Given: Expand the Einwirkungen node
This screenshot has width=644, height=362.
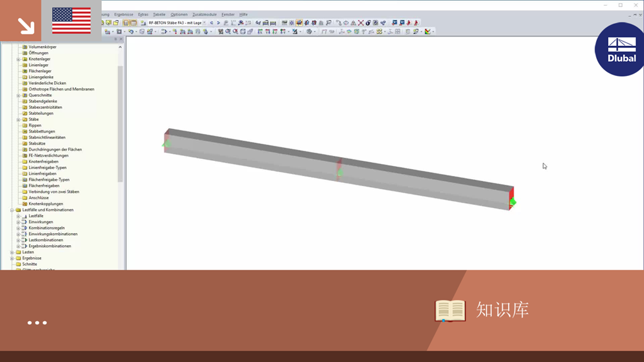Looking at the screenshot, I should point(18,222).
